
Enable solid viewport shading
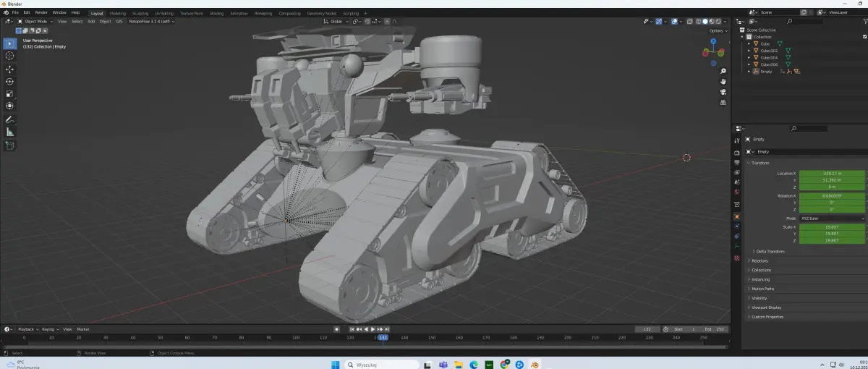click(705, 21)
